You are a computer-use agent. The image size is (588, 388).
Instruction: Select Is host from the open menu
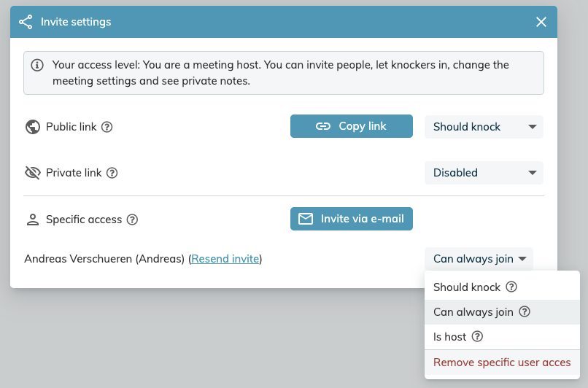pyautogui.click(x=502, y=337)
